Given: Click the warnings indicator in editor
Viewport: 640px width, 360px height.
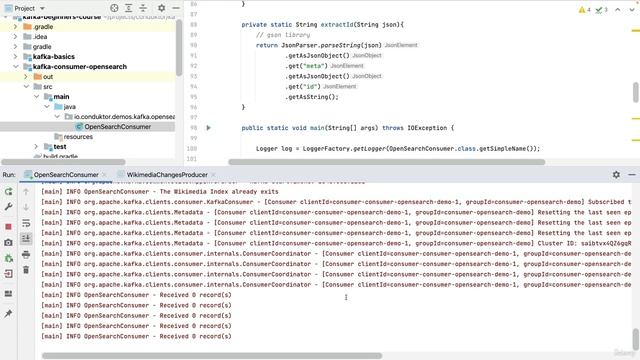Looking at the screenshot, I should coord(584,9).
